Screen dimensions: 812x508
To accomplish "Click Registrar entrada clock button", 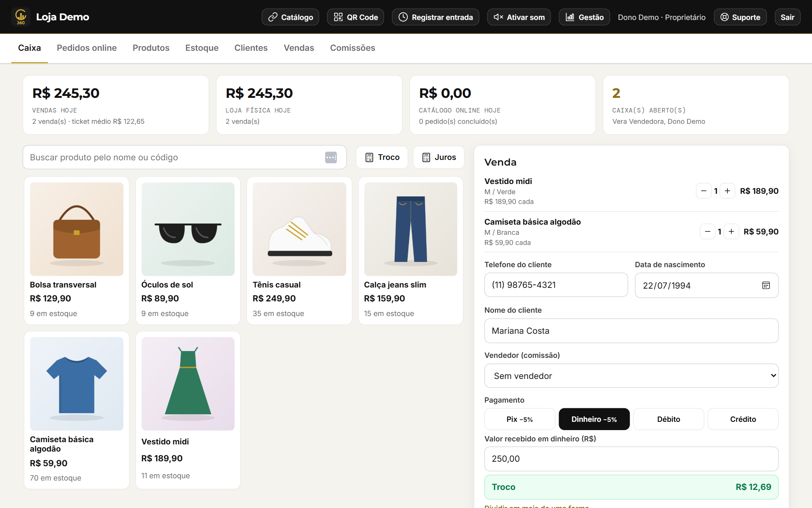I will (435, 17).
